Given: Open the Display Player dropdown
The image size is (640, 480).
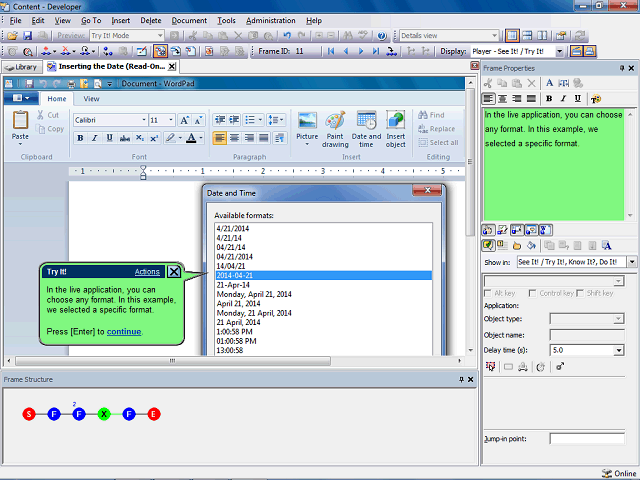Looking at the screenshot, I should click(x=560, y=51).
